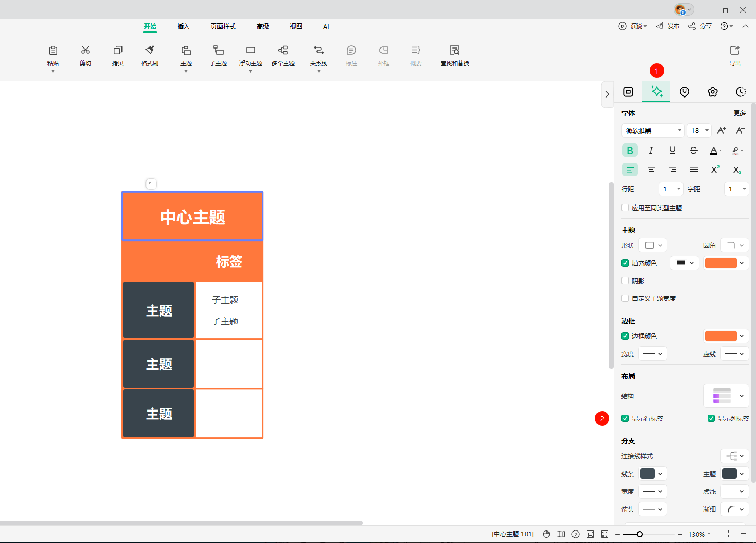This screenshot has height=543, width=756.
Task: Open the 130% zoom level dropdown
Action: [699, 534]
